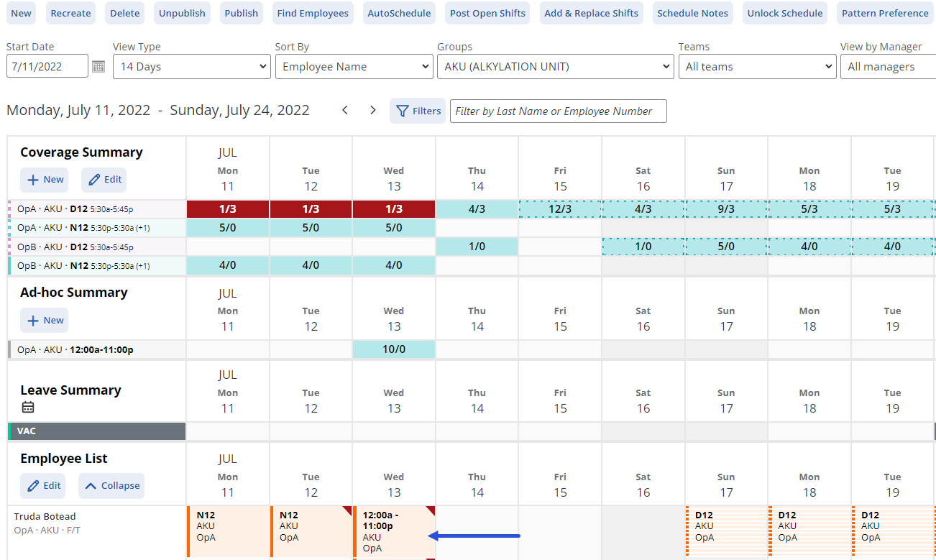Open the View by Manager dropdown
This screenshot has width=936, height=560.
[888, 67]
